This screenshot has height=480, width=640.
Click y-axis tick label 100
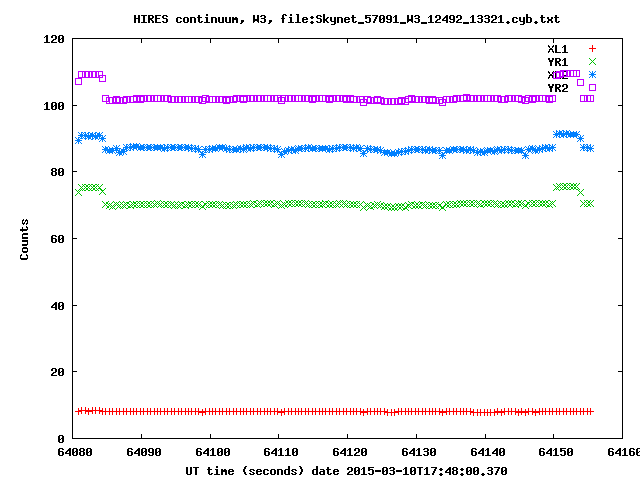click(54, 106)
